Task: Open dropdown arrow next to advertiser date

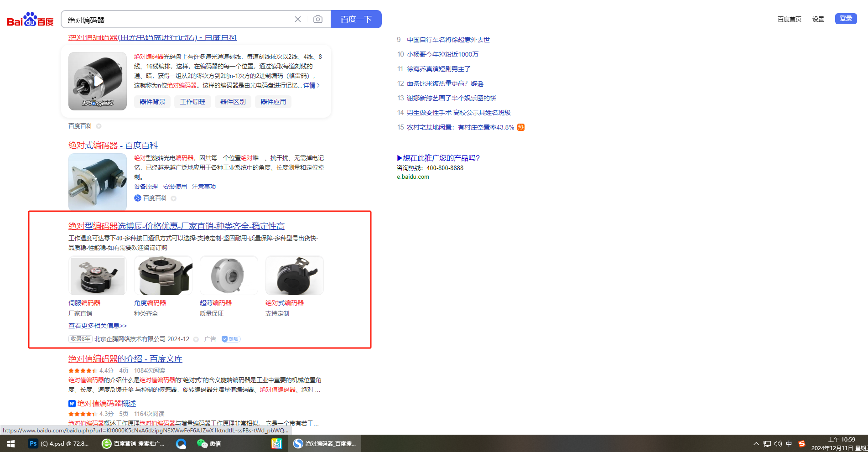Action: point(196,339)
